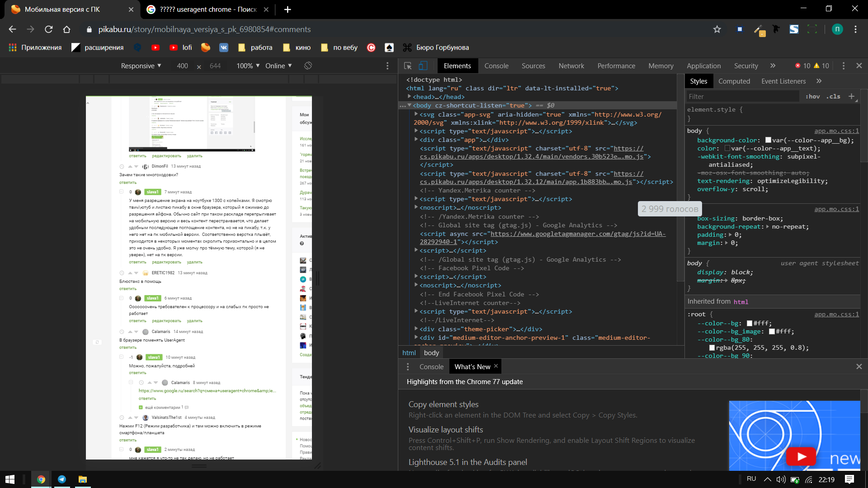Screen dimensions: 868x488
Task: Bookmark this page with the star icon
Action: coord(717,29)
